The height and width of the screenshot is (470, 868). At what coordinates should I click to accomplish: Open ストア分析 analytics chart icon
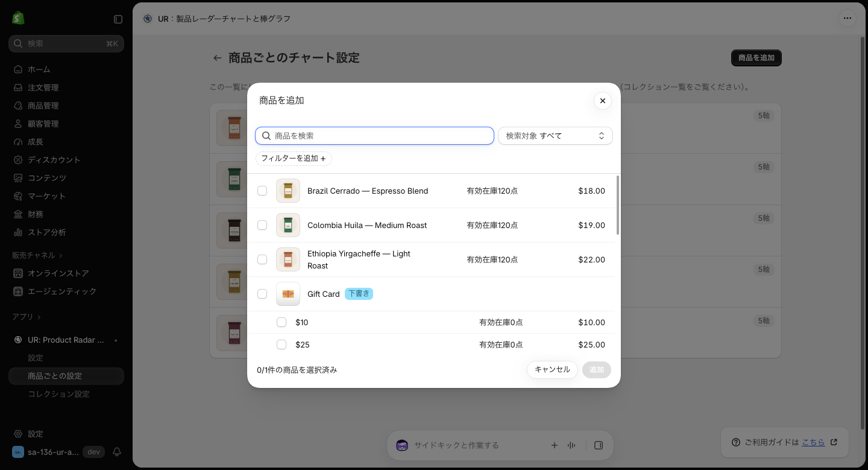[x=18, y=232]
